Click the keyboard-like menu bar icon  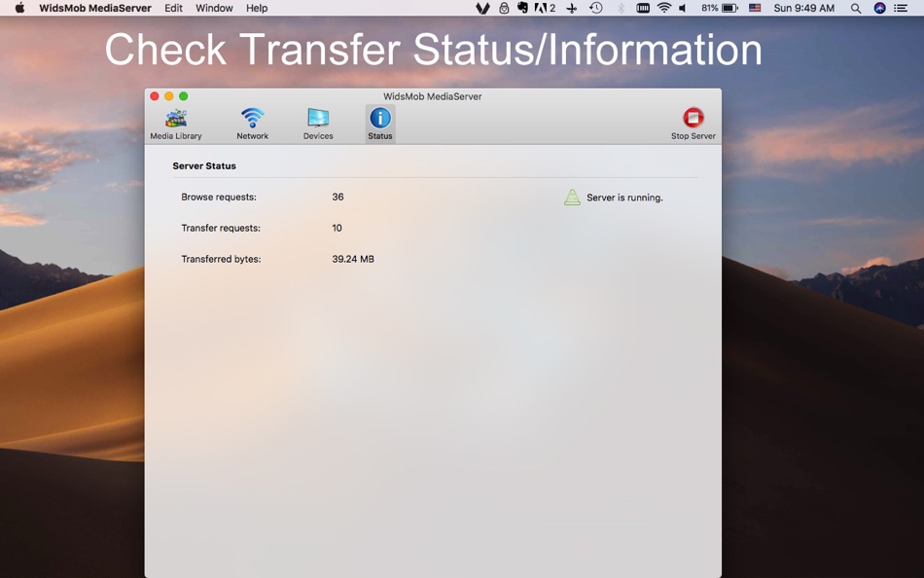point(643,8)
